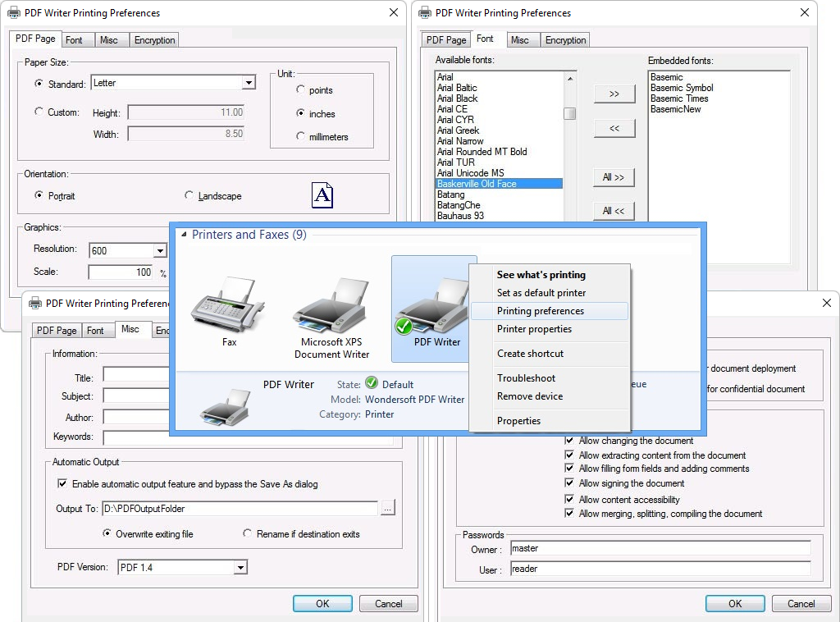Click Cancel in the Encryption preferences window
This screenshot has width=840, height=622.
click(801, 604)
